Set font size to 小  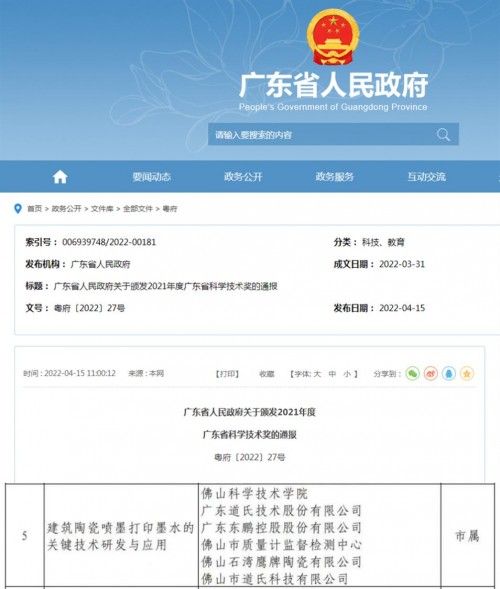[347, 374]
